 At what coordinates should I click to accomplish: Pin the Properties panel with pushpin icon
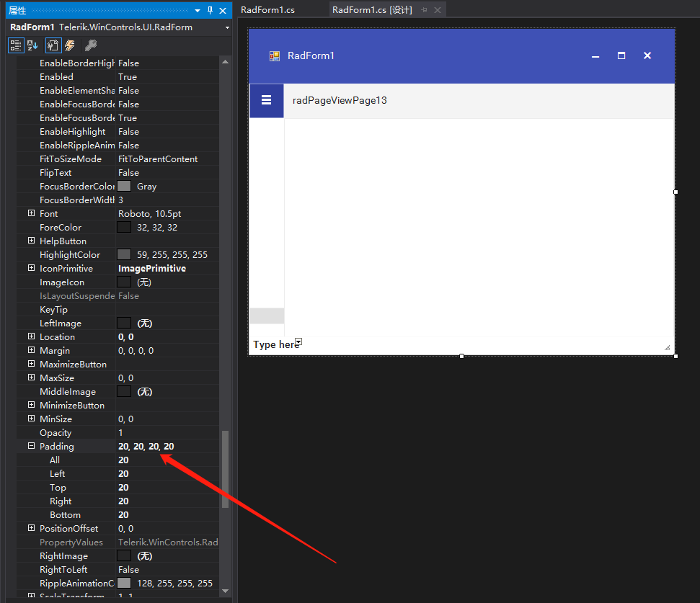click(x=210, y=10)
